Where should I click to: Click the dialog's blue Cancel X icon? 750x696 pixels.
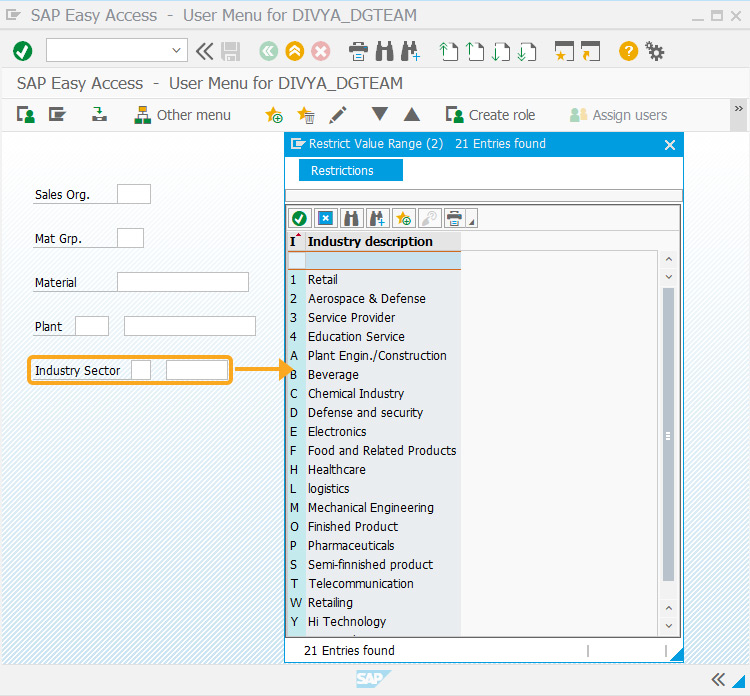click(325, 219)
